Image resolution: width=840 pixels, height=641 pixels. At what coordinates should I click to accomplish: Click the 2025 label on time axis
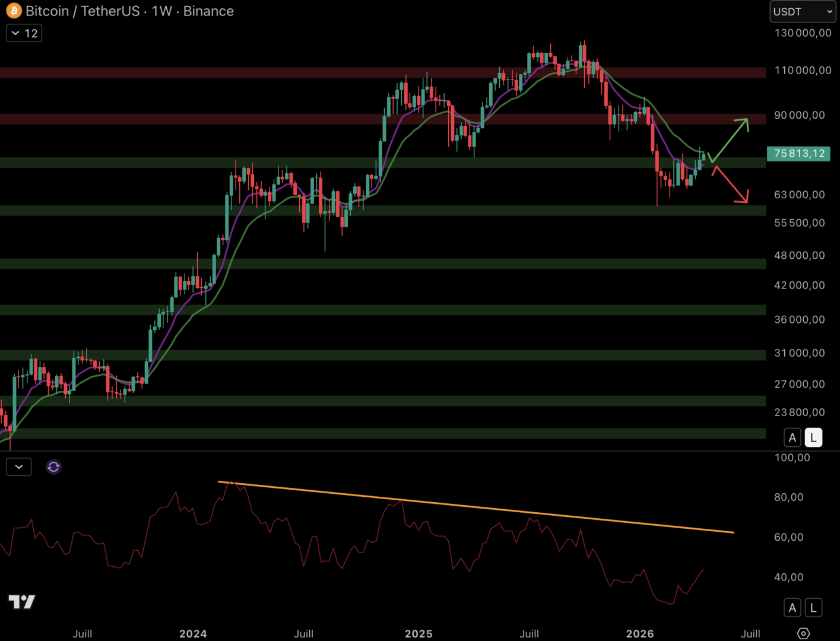[x=419, y=633]
